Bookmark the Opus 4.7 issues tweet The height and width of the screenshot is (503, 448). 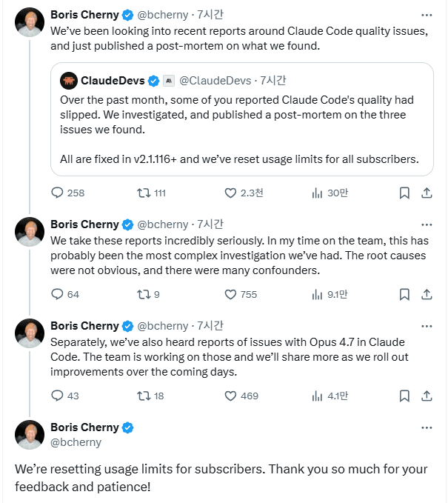click(404, 396)
